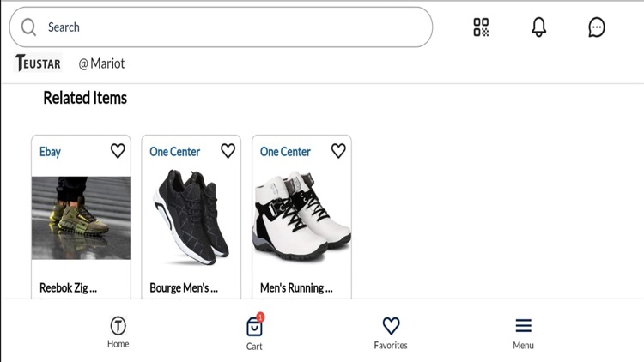Go to Home via T icon
644x362 pixels.
click(x=118, y=326)
